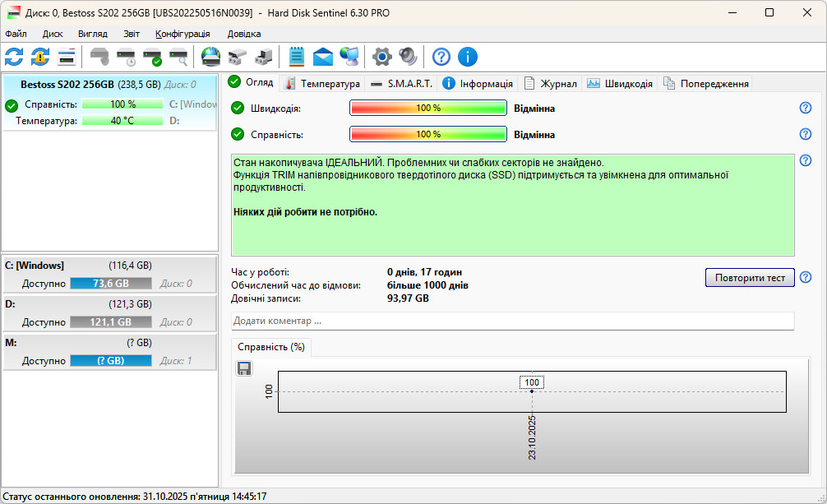Open the Файл menu

pyautogui.click(x=16, y=34)
